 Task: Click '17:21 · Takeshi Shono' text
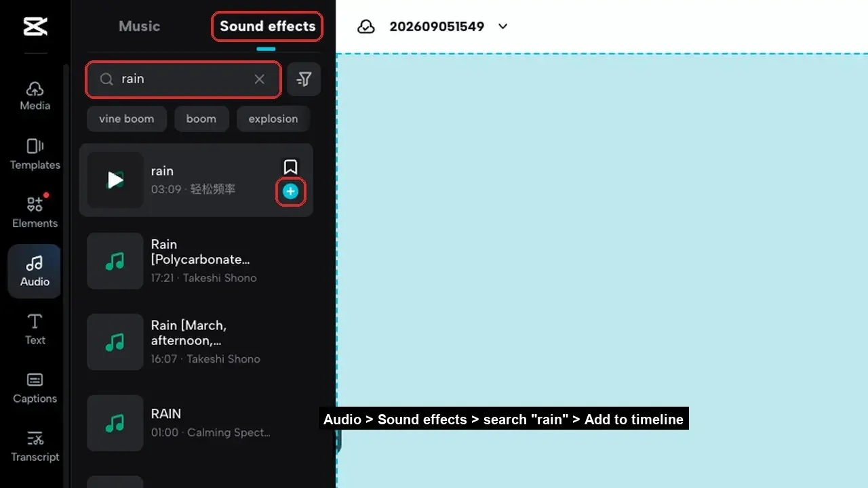[x=203, y=278]
